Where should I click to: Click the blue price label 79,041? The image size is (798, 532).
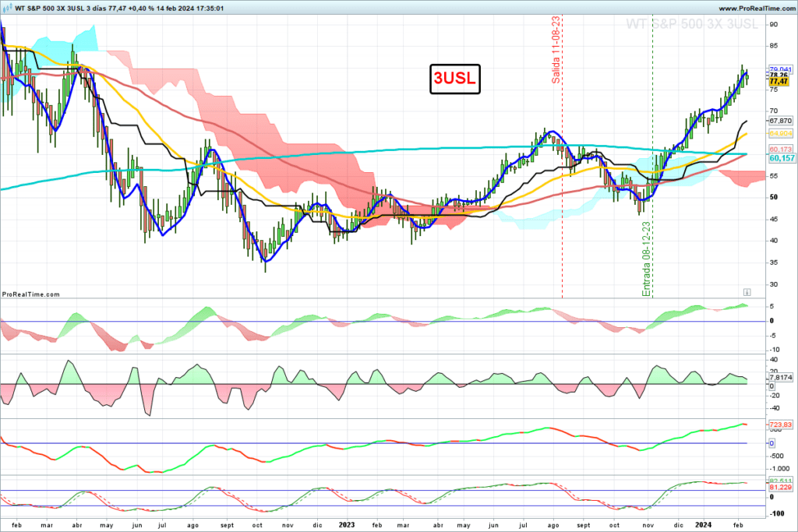pos(780,69)
